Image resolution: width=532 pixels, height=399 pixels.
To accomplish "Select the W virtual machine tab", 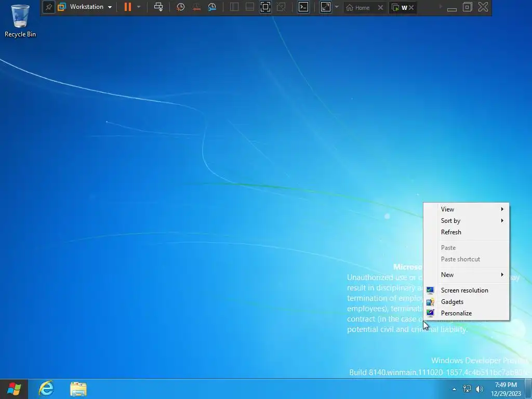I will point(400,7).
